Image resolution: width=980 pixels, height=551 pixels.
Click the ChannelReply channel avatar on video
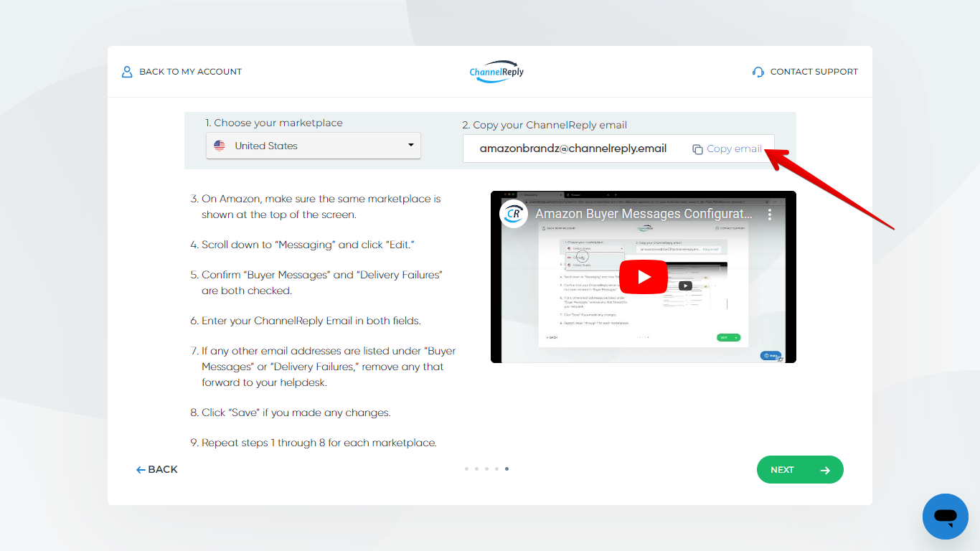point(514,214)
